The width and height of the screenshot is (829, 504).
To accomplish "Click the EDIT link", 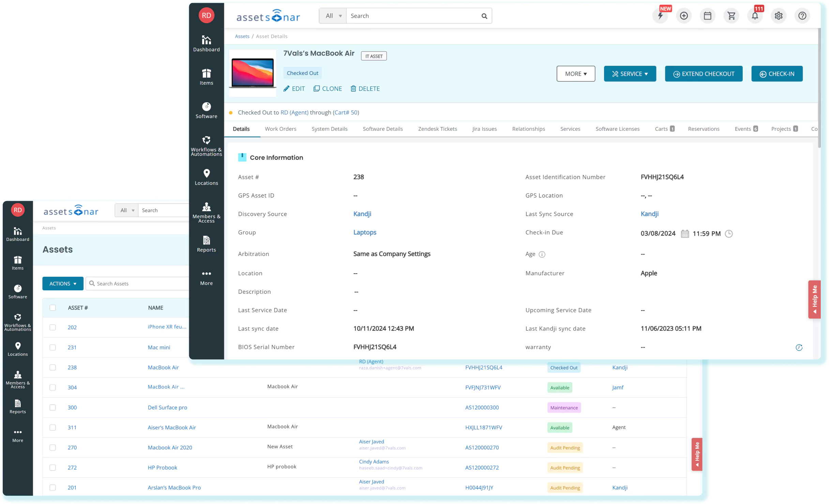I will [x=294, y=89].
